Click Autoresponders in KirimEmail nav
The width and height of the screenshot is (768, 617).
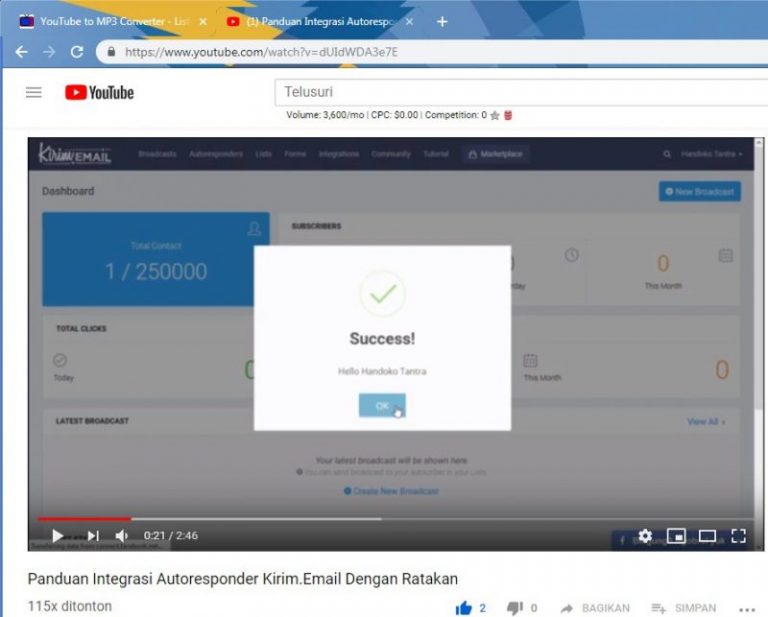tap(216, 154)
